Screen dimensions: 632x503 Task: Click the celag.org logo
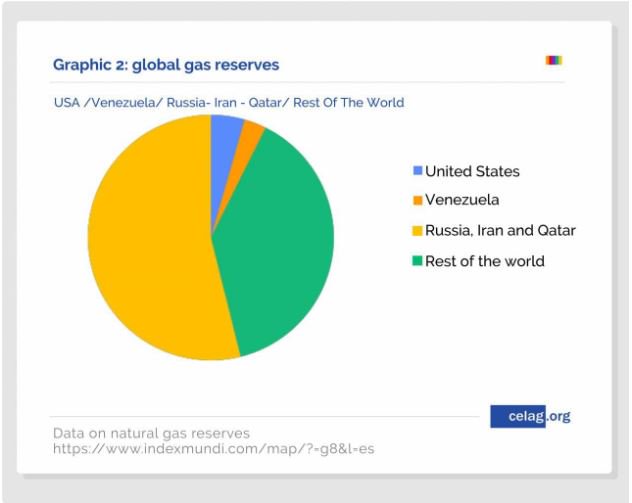click(x=530, y=416)
